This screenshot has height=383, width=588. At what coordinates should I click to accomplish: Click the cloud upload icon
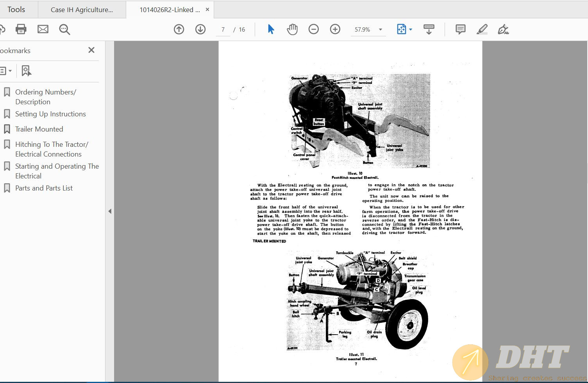tap(2, 29)
